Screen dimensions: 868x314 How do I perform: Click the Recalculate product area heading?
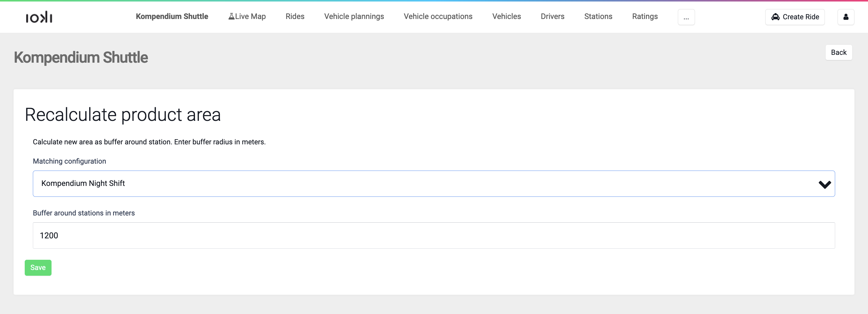tap(123, 115)
